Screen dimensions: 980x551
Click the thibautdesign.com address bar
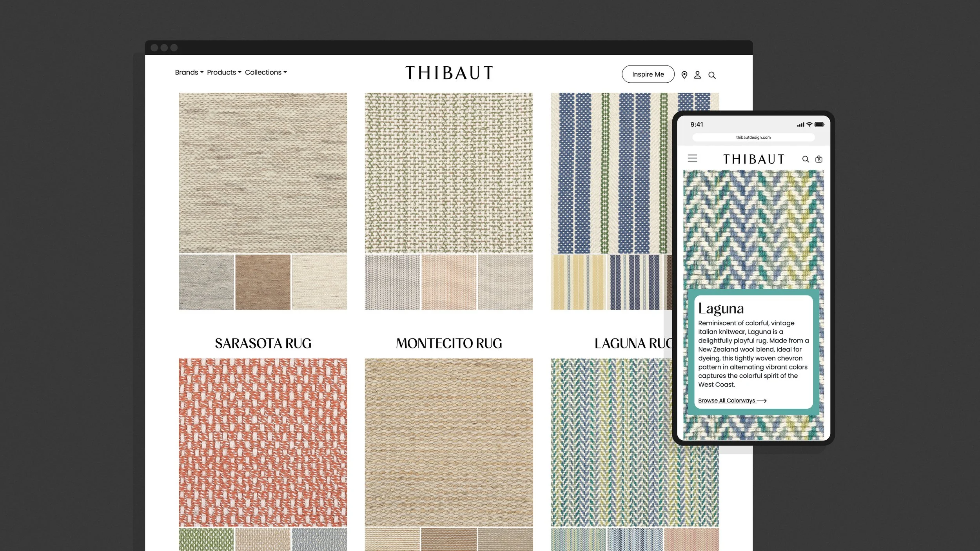click(x=753, y=138)
